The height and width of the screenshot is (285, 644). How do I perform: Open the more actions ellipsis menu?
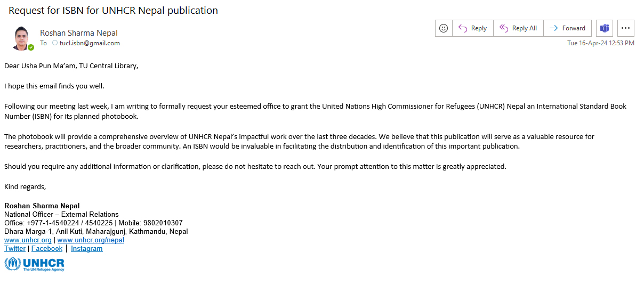tap(626, 28)
